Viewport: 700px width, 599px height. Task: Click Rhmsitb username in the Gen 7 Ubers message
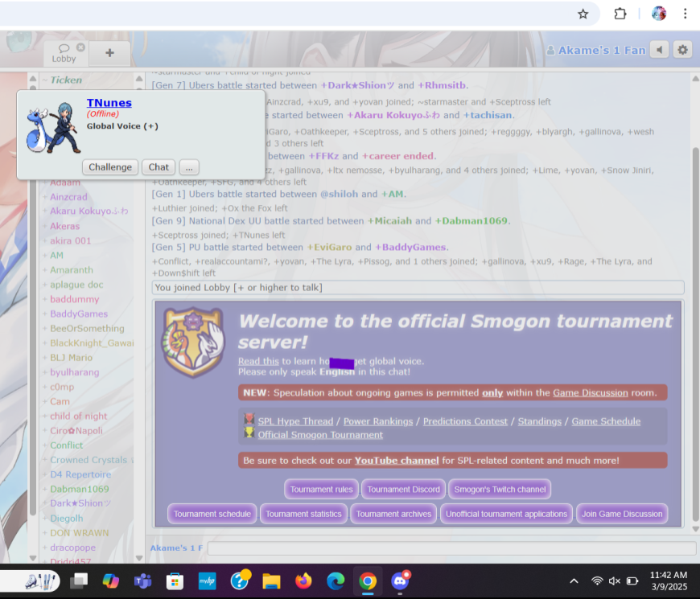[x=442, y=85]
